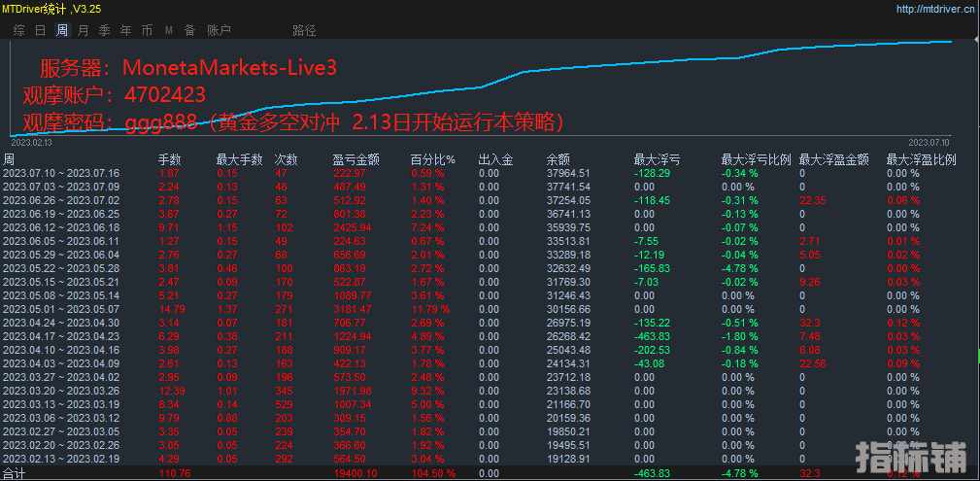The image size is (980, 481).
Task: Select row 2023.04.24 ~ 2023.04.30
Action: coord(490,323)
